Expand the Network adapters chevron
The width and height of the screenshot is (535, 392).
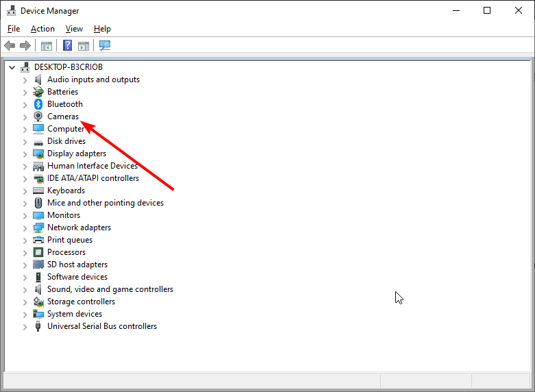25,228
